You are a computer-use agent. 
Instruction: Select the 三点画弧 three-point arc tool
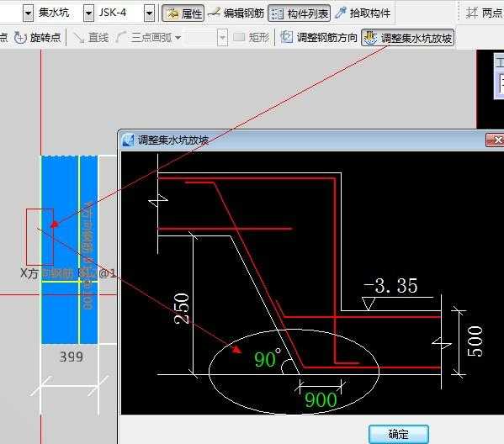[143, 38]
